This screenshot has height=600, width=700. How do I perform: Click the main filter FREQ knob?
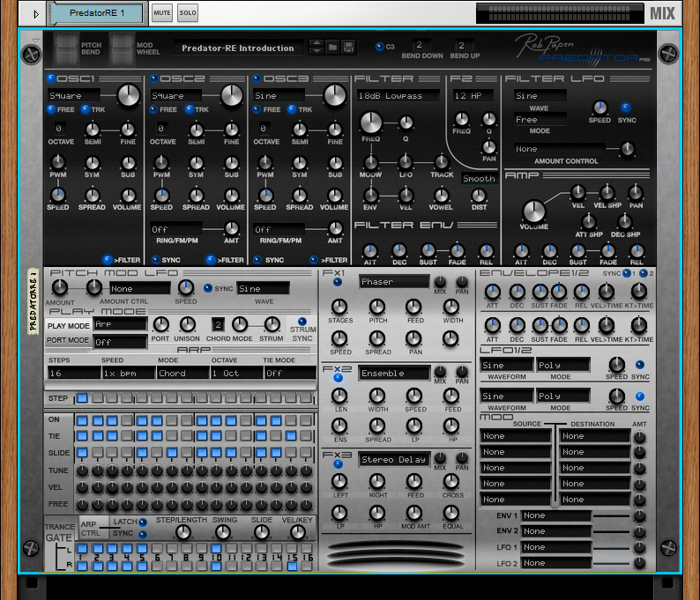[370, 122]
